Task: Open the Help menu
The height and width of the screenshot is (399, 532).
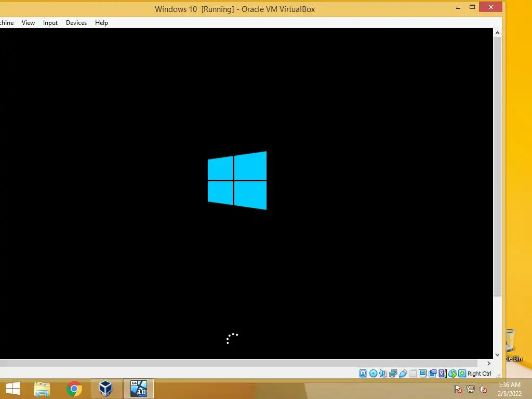Action: (101, 23)
